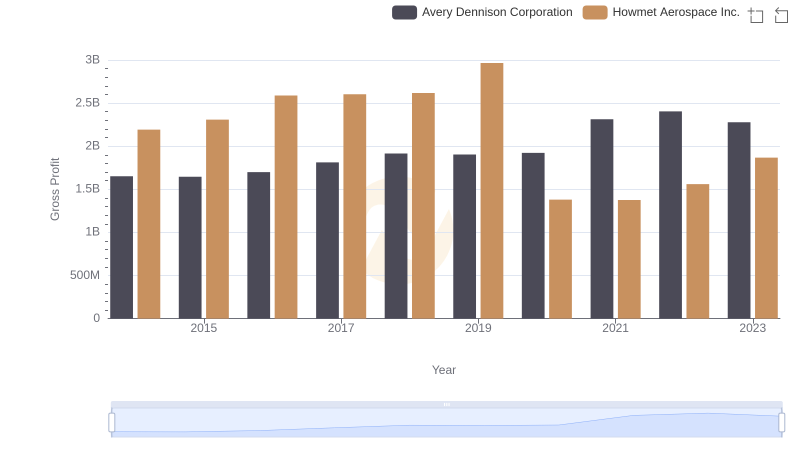Screen dimensions: 800x461
Task: Click the Howmet 2019 bar, the tallest
Action: 492,191
